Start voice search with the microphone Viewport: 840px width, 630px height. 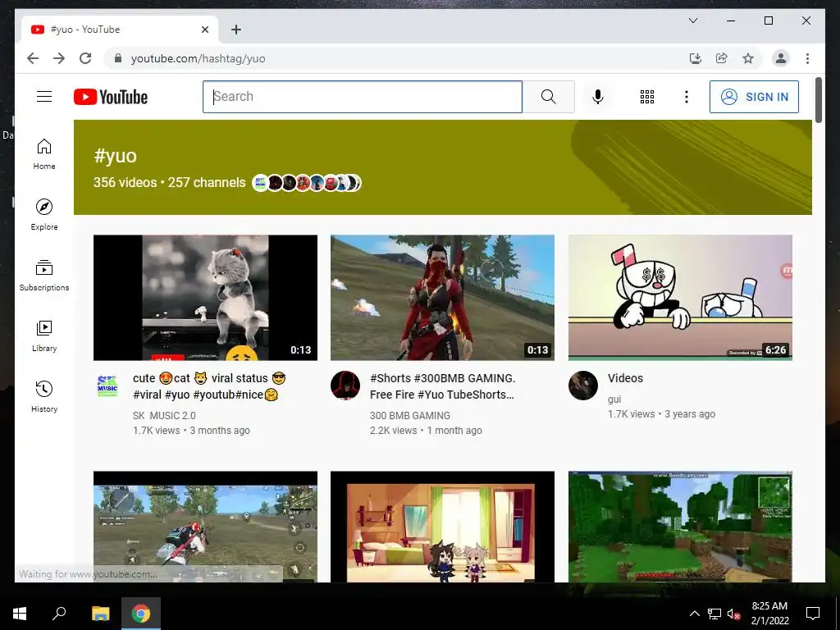(x=598, y=97)
